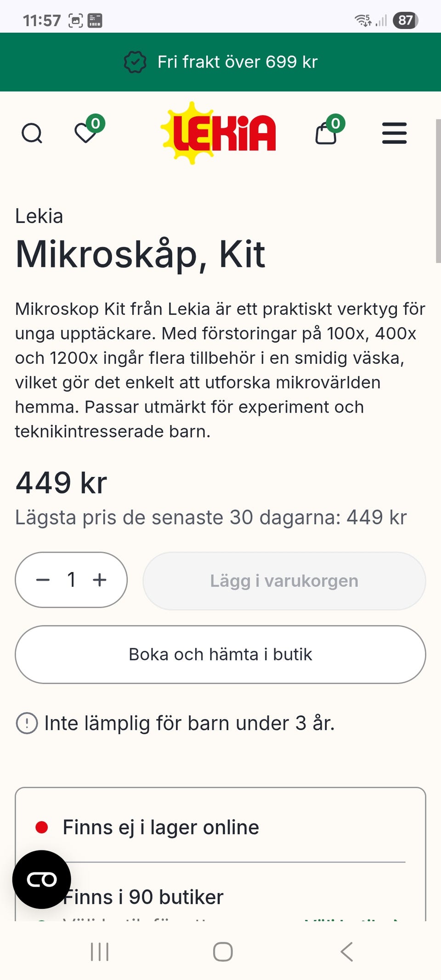The height and width of the screenshot is (980, 441).
Task: Open the shopping bag cart
Action: coord(326,134)
